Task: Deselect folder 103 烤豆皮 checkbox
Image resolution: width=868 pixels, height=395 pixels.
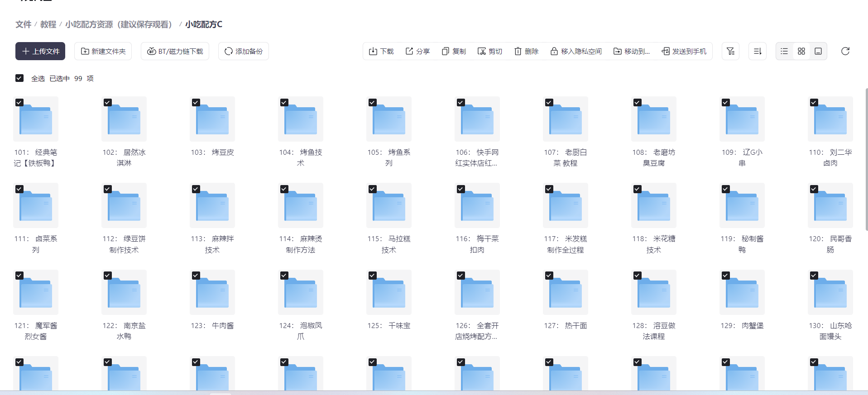Action: 196,103
